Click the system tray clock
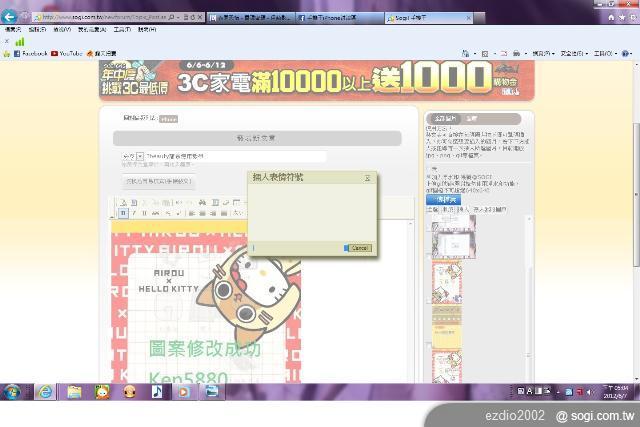Image resolution: width=640 pixels, height=427 pixels. coord(616,392)
